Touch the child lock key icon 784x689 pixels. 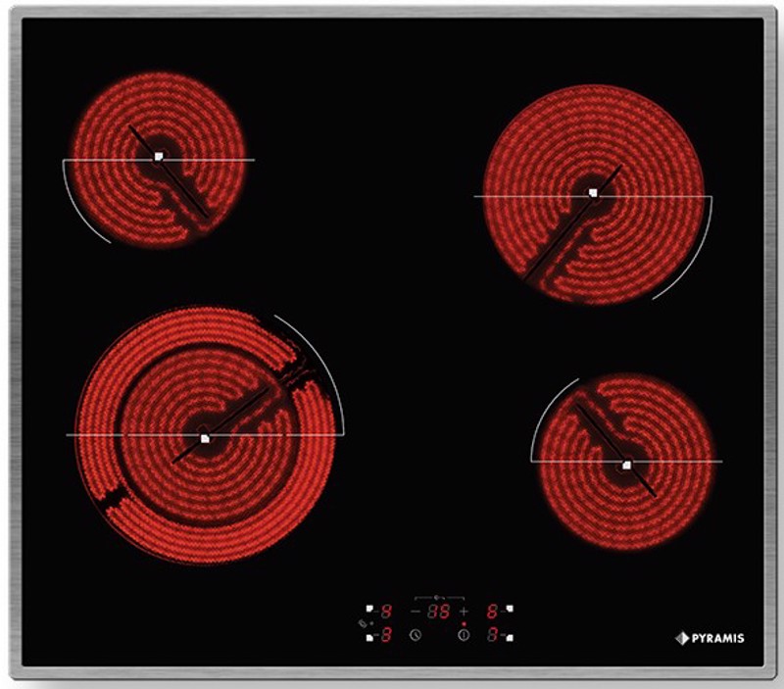pyautogui.click(x=439, y=597)
